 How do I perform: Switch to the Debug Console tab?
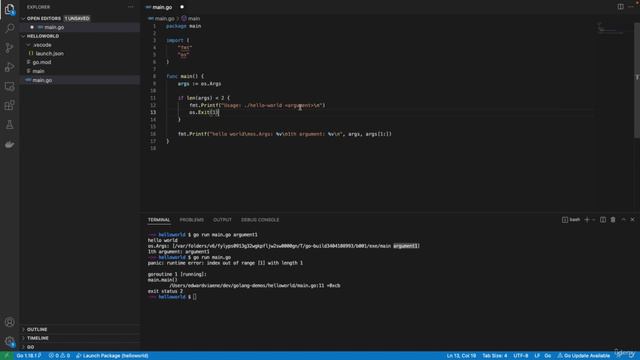click(260, 220)
